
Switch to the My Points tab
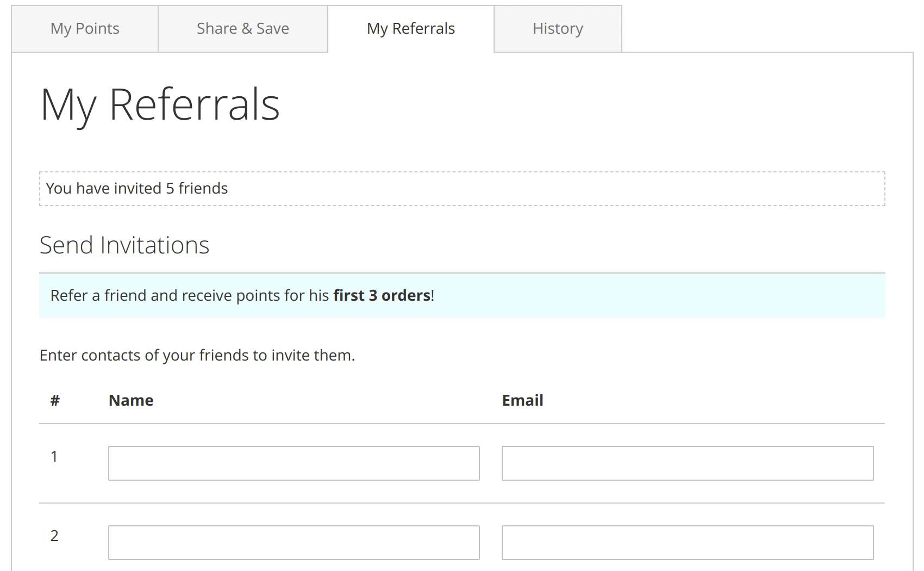coord(84,28)
